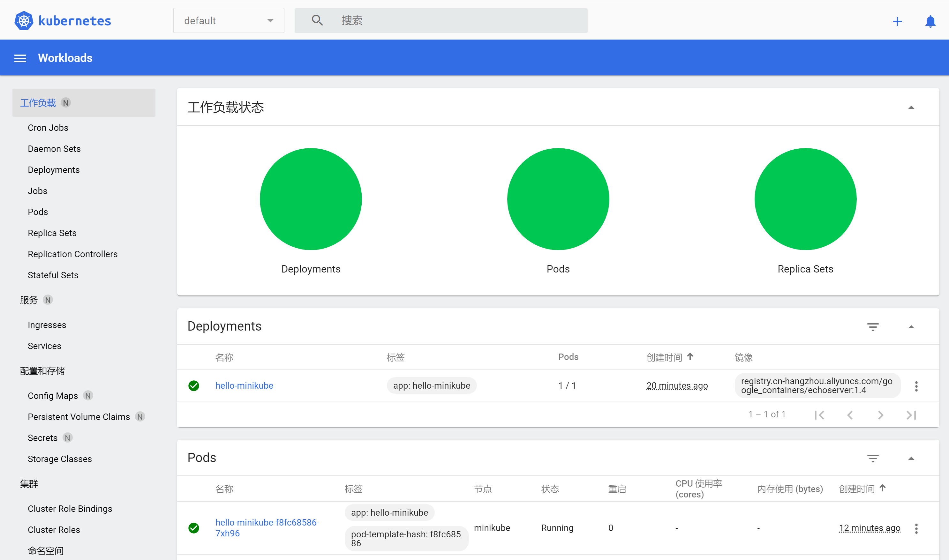Click the last-page pagination icon
949x560 pixels.
pos(911,414)
